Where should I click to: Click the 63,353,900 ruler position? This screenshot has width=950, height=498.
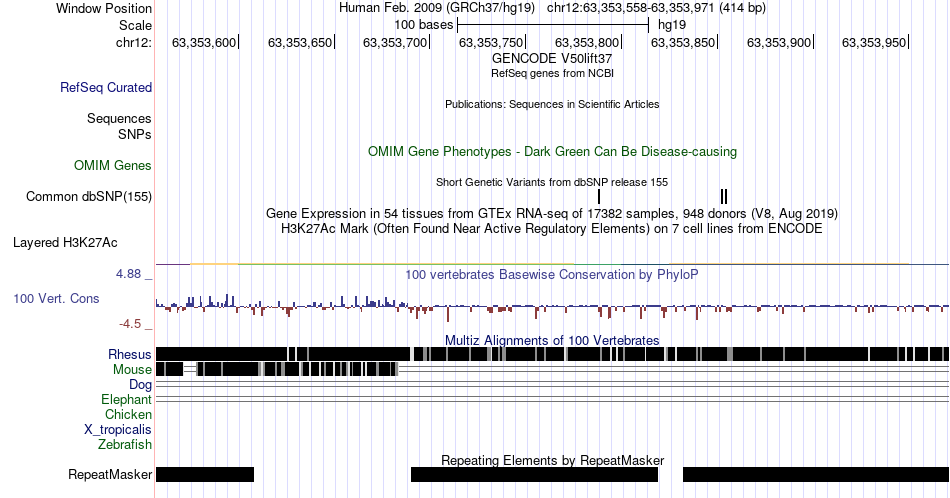779,42
